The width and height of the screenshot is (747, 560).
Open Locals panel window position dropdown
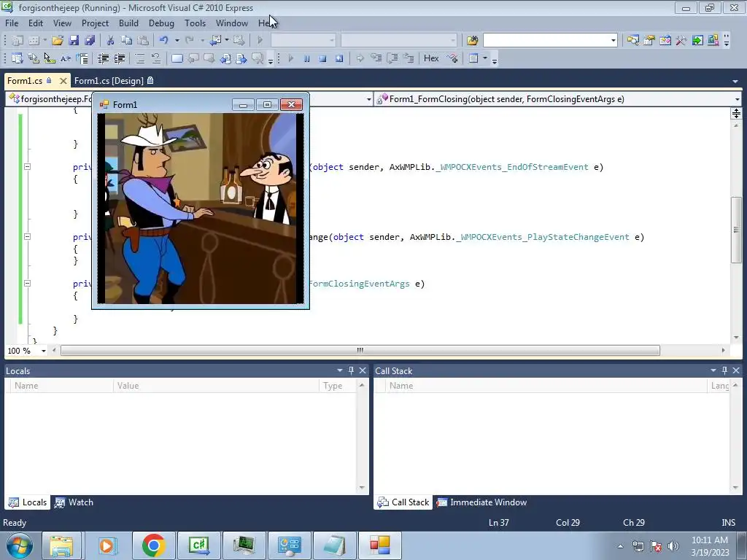pyautogui.click(x=340, y=370)
